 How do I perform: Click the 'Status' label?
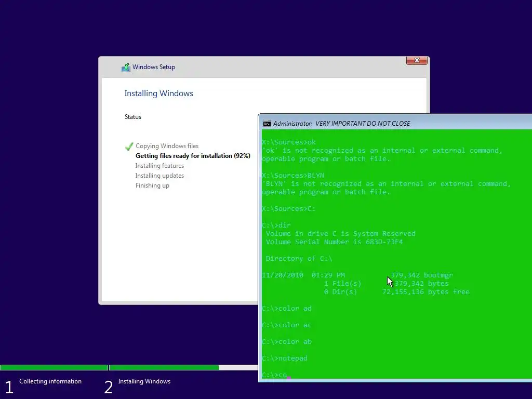[132, 117]
